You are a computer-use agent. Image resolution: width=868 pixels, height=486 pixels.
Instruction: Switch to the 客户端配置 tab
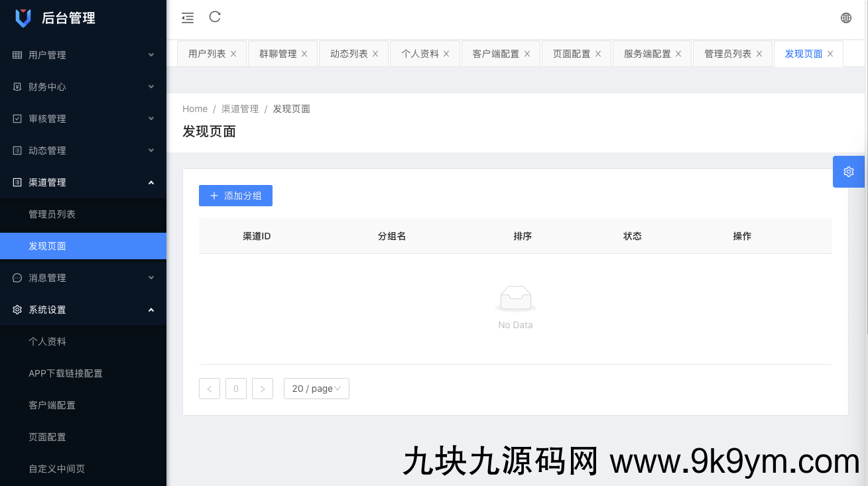coord(496,53)
